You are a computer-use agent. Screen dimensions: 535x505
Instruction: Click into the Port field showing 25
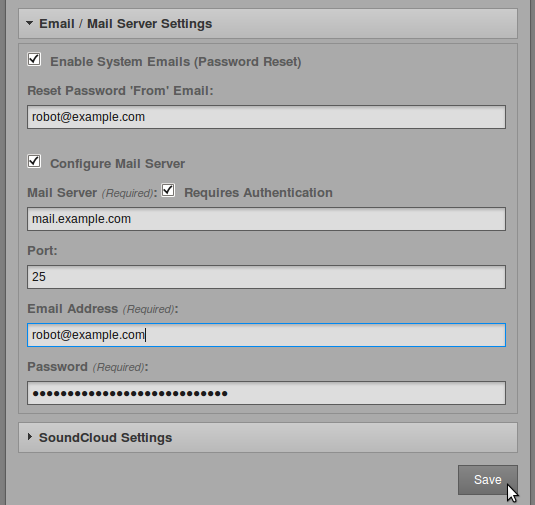[266, 277]
